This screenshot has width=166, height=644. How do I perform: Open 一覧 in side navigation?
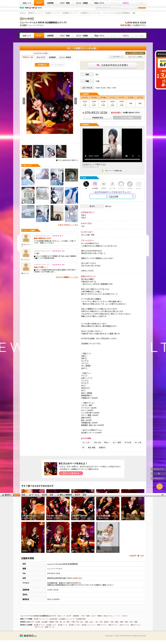pyautogui.click(x=158, y=474)
